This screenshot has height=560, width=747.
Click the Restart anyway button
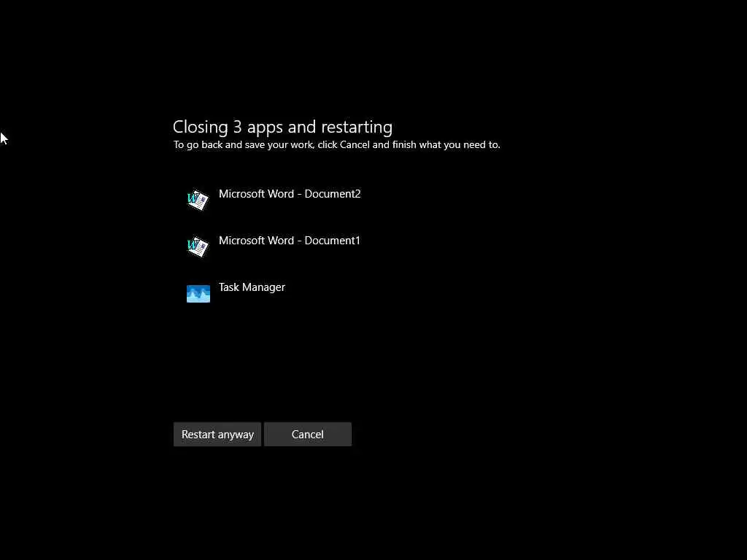217,435
